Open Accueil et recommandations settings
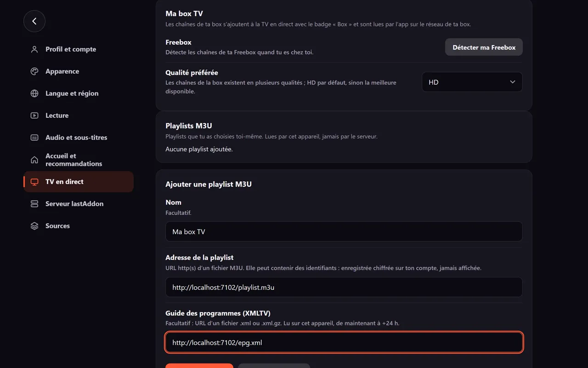Viewport: 588px width, 368px height. coord(79,160)
